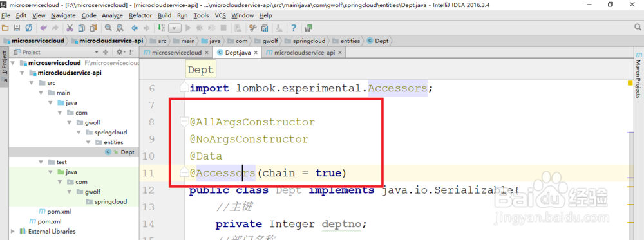Click entities in the navigation bar
644x240 pixels.
(x=346, y=41)
